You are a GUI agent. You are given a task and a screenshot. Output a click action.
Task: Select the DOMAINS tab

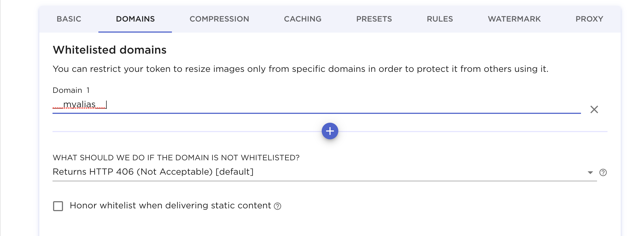point(135,19)
